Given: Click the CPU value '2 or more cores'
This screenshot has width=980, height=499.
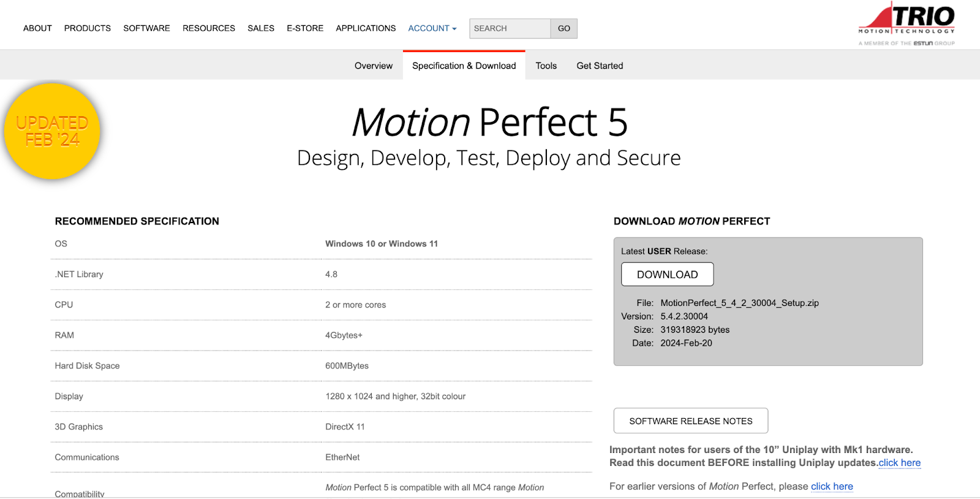Looking at the screenshot, I should tap(355, 305).
